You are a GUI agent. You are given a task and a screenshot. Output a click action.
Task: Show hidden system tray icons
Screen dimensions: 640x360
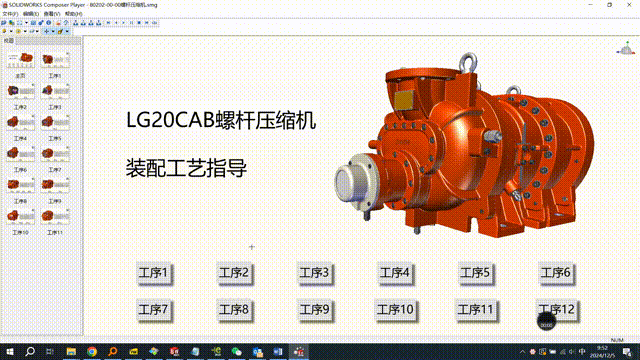point(522,351)
